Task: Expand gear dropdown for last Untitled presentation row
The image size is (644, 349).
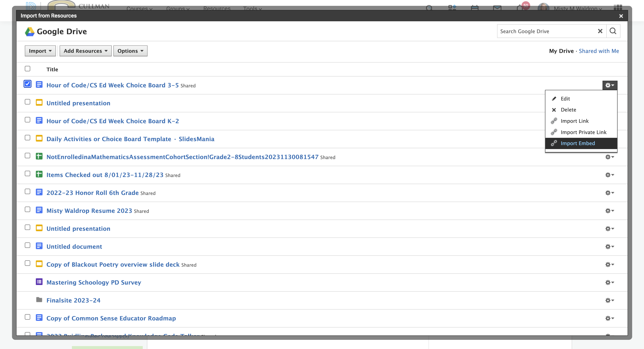Action: point(609,229)
